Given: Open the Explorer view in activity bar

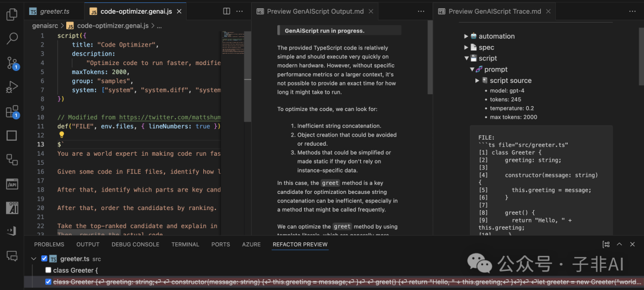Looking at the screenshot, I should (x=12, y=14).
